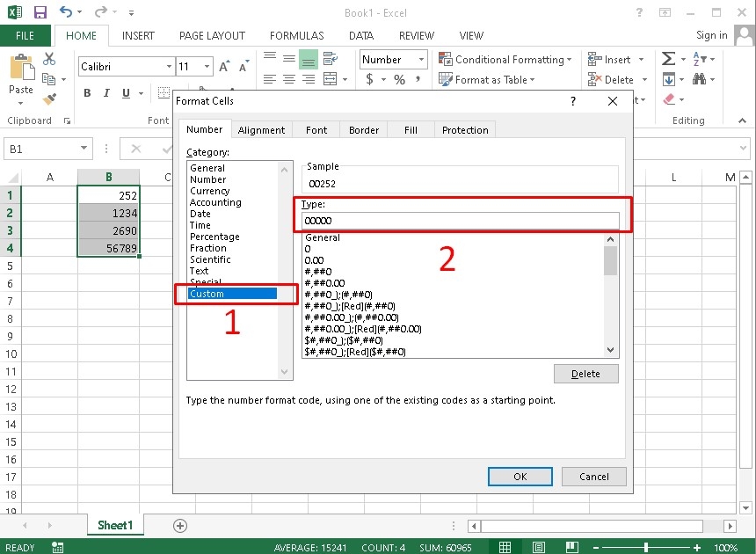Screen dimensions: 756x554
Task: Select Currency in Category list
Action: pyautogui.click(x=209, y=191)
